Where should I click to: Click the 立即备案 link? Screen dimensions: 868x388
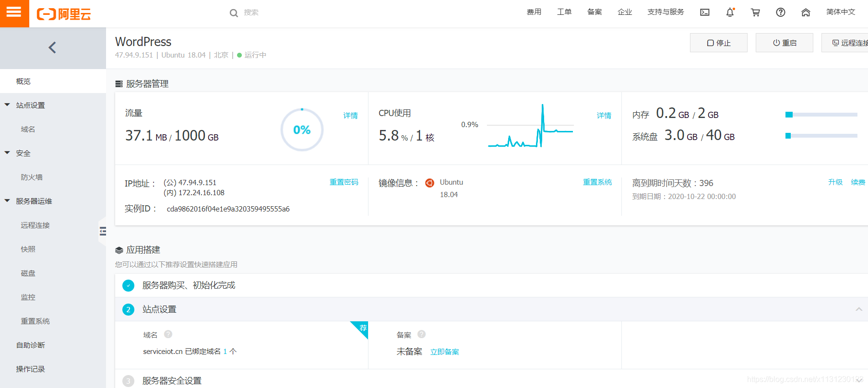[x=444, y=352]
